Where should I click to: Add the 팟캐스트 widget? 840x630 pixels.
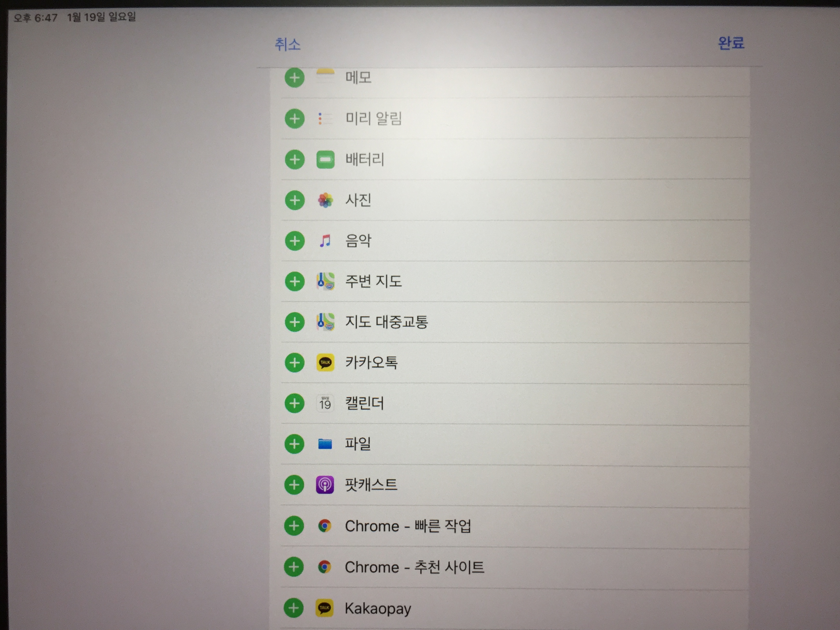click(x=294, y=485)
